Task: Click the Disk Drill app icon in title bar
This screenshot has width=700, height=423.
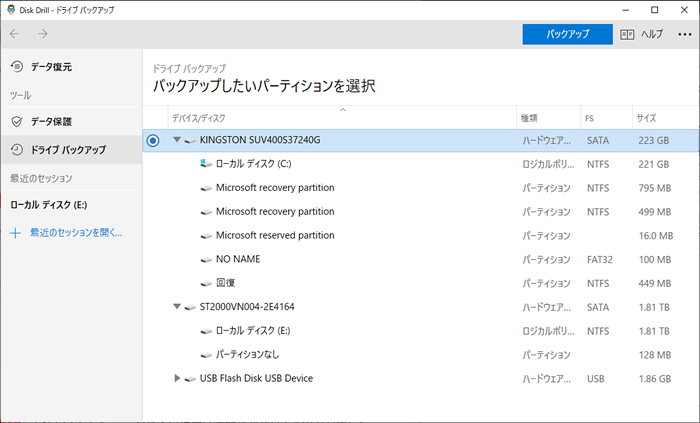Action: (11, 10)
